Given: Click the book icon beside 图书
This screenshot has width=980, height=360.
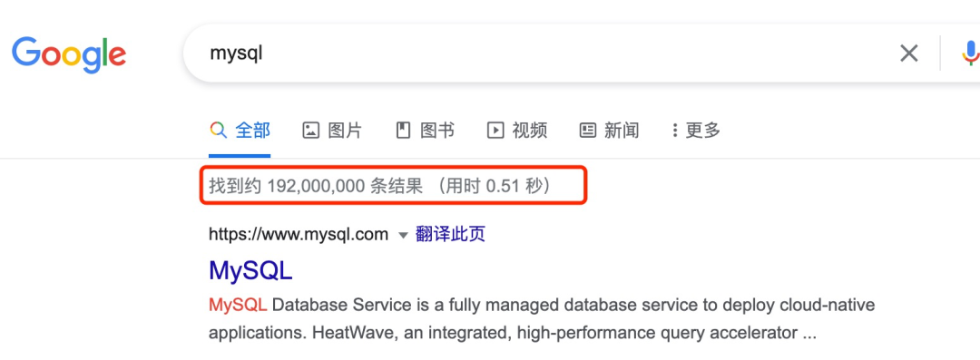Looking at the screenshot, I should click(x=403, y=130).
